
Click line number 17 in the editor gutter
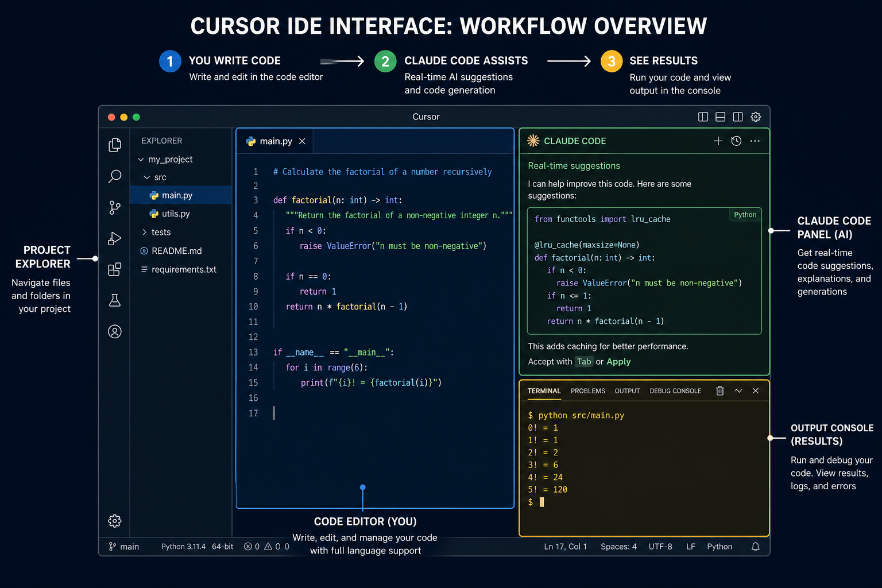point(253,413)
